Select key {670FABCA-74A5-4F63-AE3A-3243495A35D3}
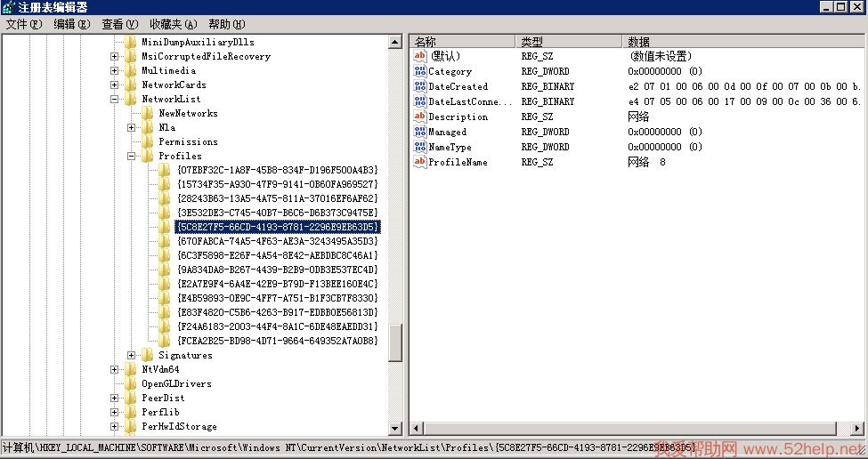Image resolution: width=868 pixels, height=459 pixels. point(278,241)
